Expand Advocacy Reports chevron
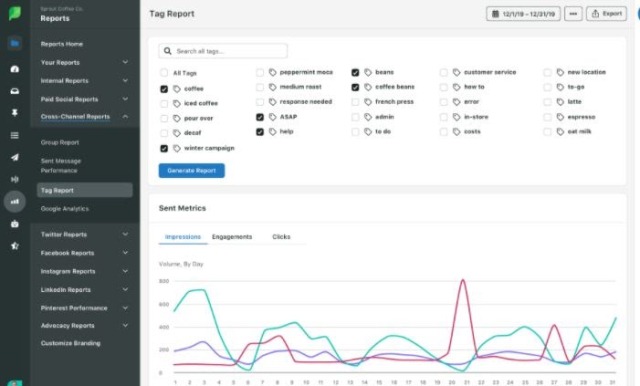640x386 pixels. tap(125, 325)
